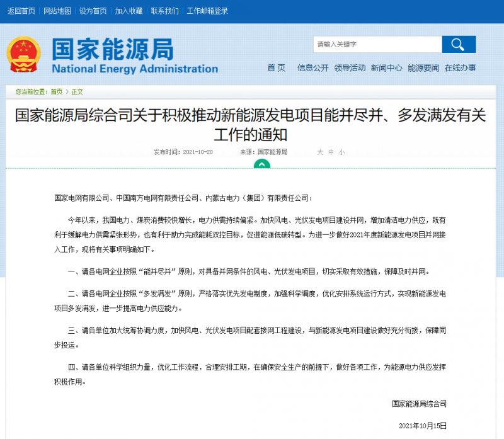The width and height of the screenshot is (504, 439).
Task: Select 信息公开 navigation item
Action: [313, 68]
